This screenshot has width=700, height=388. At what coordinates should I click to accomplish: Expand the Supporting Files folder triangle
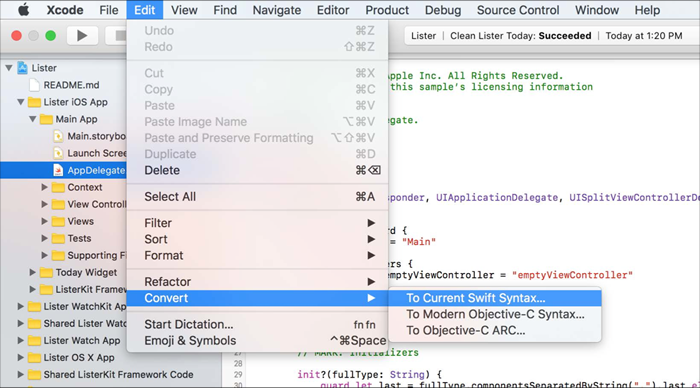click(44, 255)
